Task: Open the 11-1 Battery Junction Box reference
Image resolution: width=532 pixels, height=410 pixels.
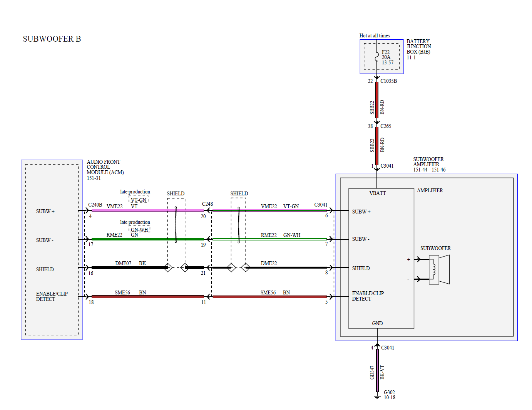Action: coord(411,57)
